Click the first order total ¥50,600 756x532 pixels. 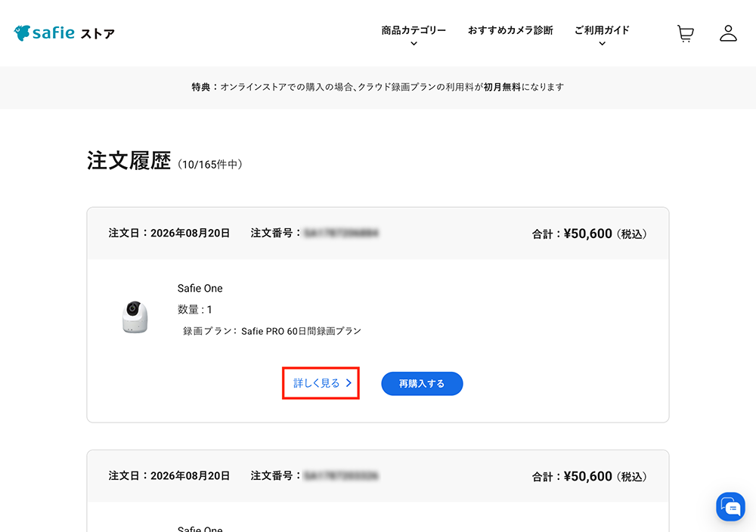[588, 234]
